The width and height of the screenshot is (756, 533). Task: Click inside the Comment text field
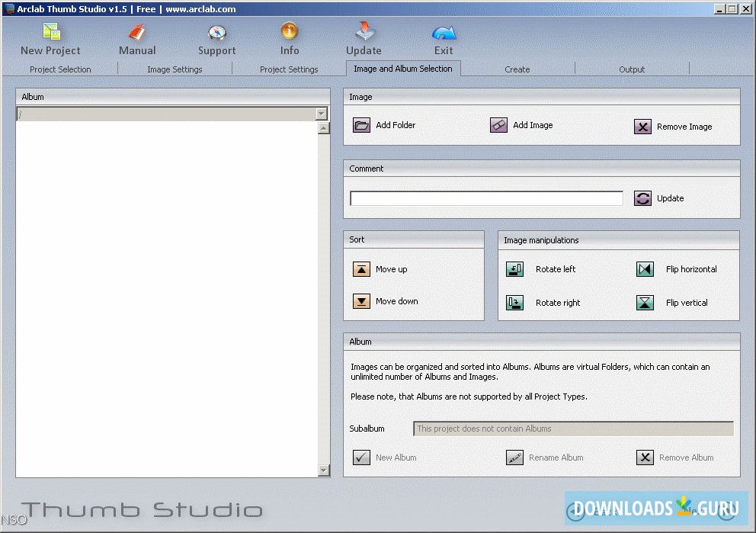click(x=486, y=198)
